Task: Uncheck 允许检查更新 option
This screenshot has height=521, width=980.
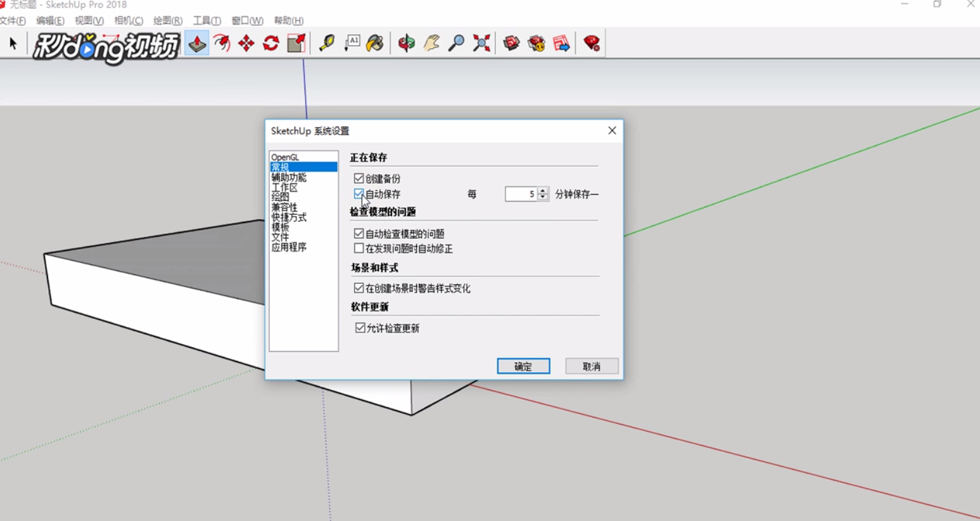Action: coord(359,328)
